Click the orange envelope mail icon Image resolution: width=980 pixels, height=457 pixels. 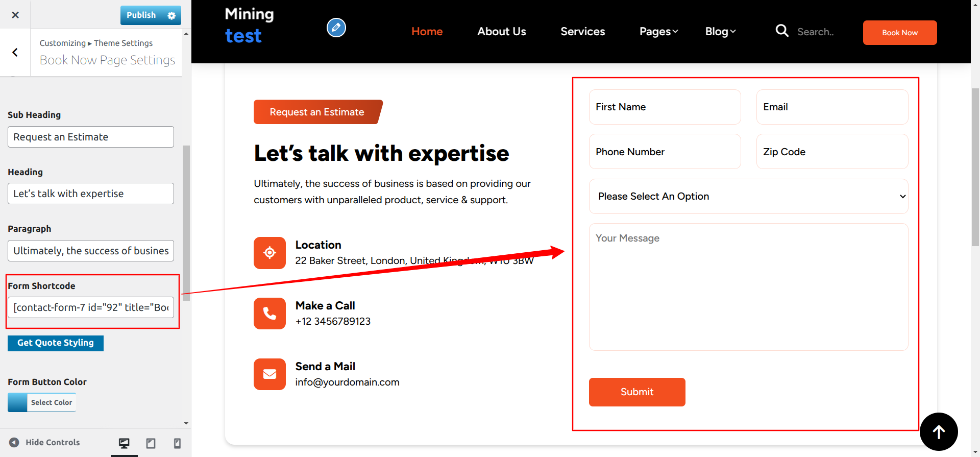pyautogui.click(x=269, y=374)
